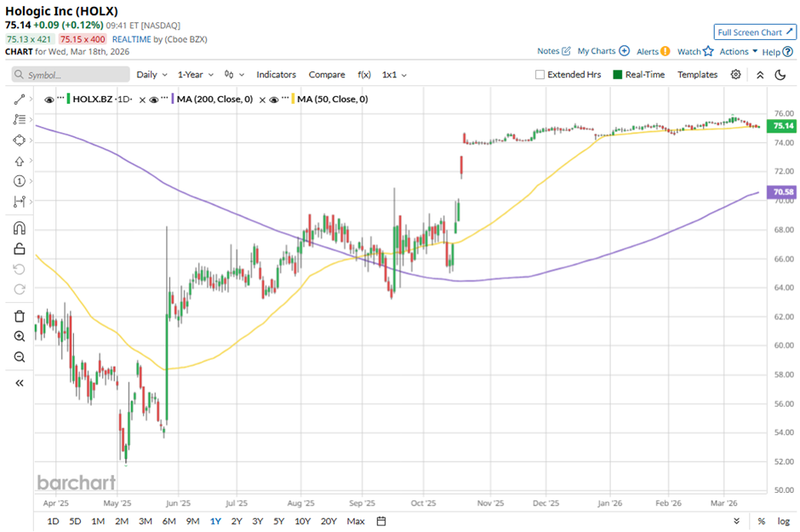The height and width of the screenshot is (532, 800).
Task: Open the Compare menu
Action: click(x=327, y=74)
